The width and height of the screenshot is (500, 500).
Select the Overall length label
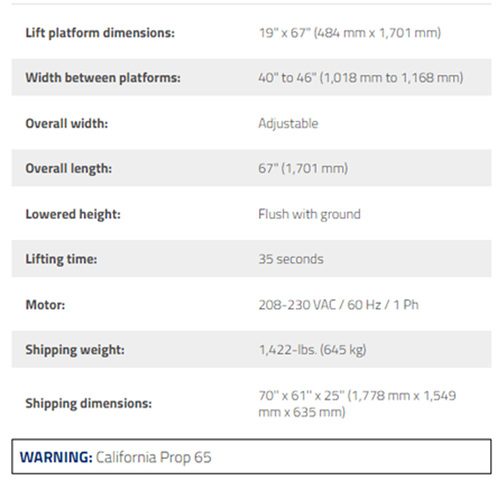tap(69, 168)
